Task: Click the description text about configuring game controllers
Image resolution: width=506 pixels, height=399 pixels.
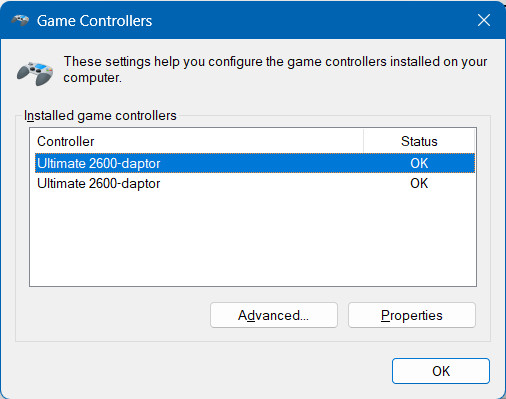Action: pos(275,69)
